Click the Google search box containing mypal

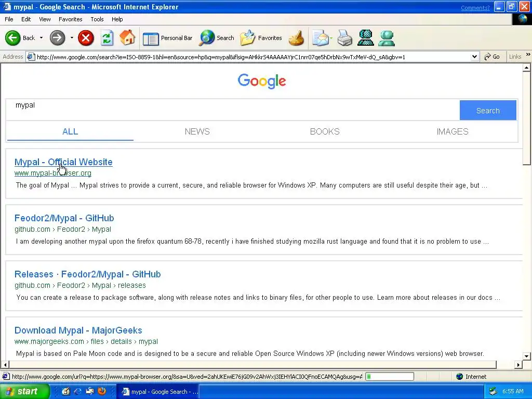[232, 110]
